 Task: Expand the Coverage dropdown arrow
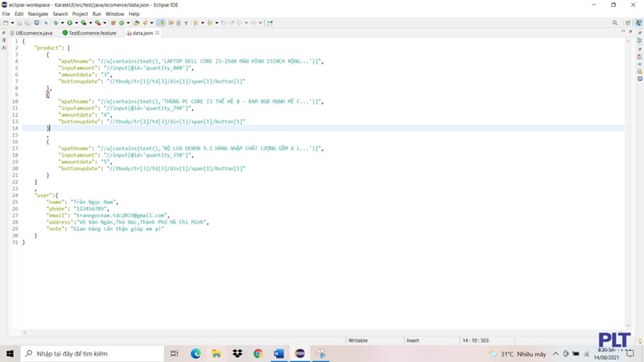point(90,23)
